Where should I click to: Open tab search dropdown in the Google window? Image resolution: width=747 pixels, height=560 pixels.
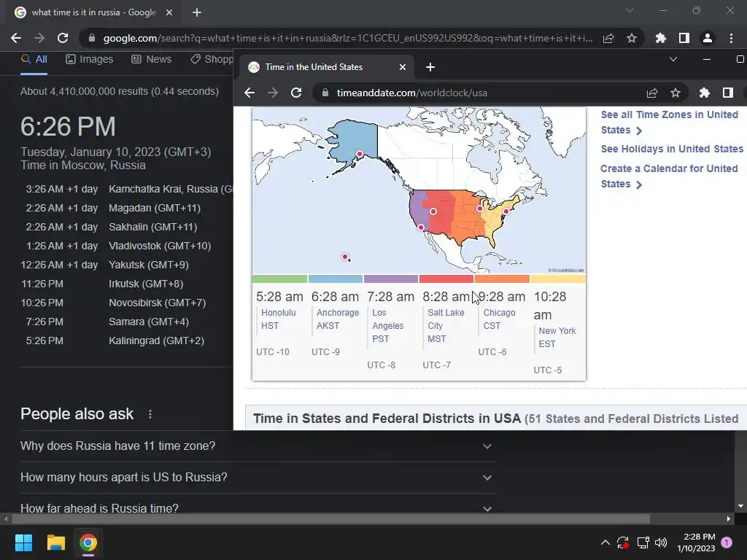pyautogui.click(x=630, y=10)
